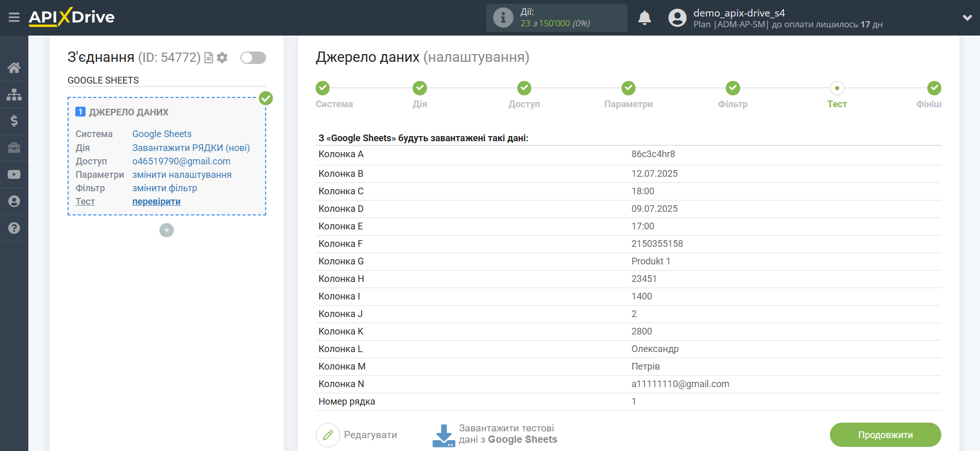
Task: Click the Продовжити button
Action: 885,435
